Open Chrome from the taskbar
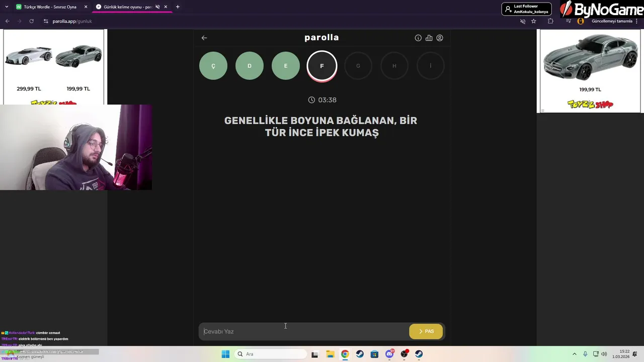644x362 pixels. tap(345, 354)
